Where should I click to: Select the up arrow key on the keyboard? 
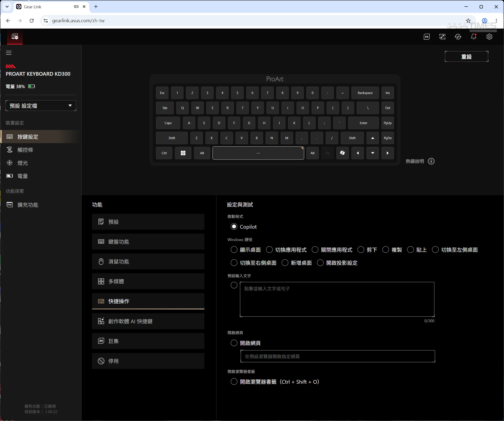coord(372,138)
